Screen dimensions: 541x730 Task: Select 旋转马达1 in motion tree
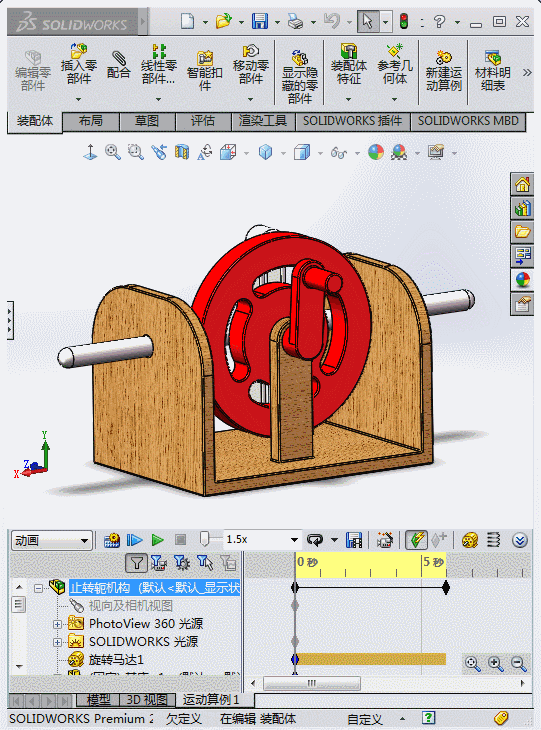click(x=116, y=660)
